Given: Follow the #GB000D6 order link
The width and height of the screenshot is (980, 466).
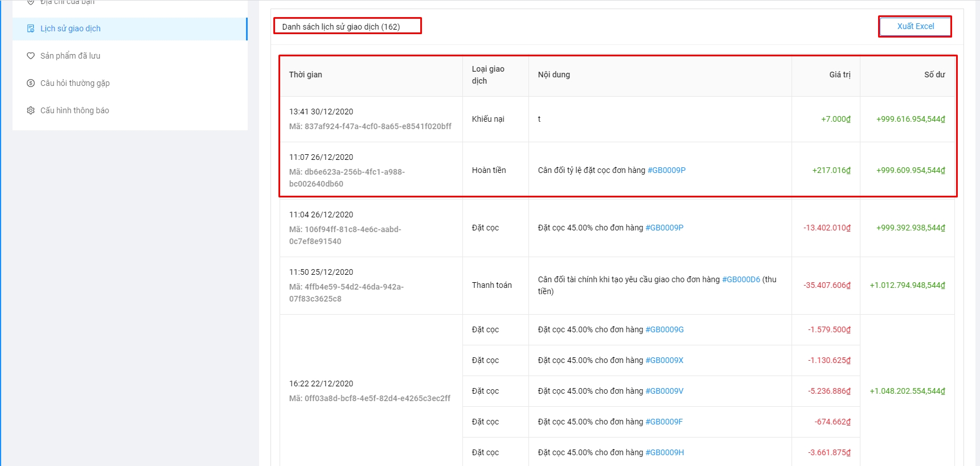Looking at the screenshot, I should click(741, 279).
